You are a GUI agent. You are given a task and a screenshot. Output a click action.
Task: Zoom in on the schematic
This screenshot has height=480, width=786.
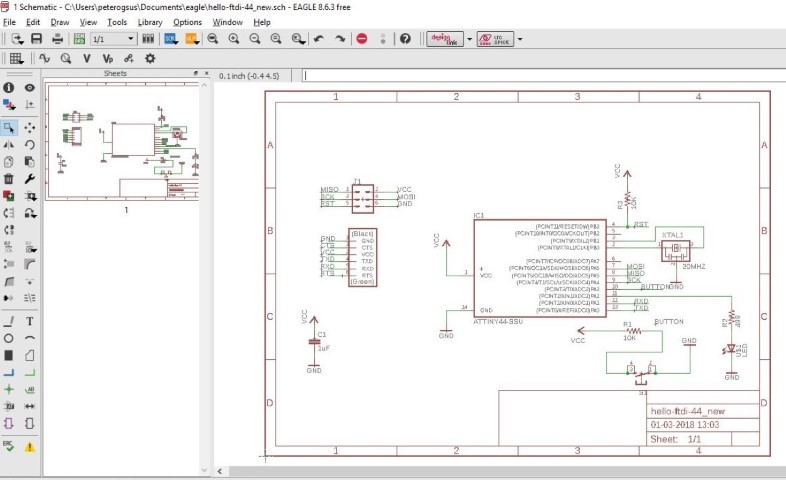click(x=234, y=39)
